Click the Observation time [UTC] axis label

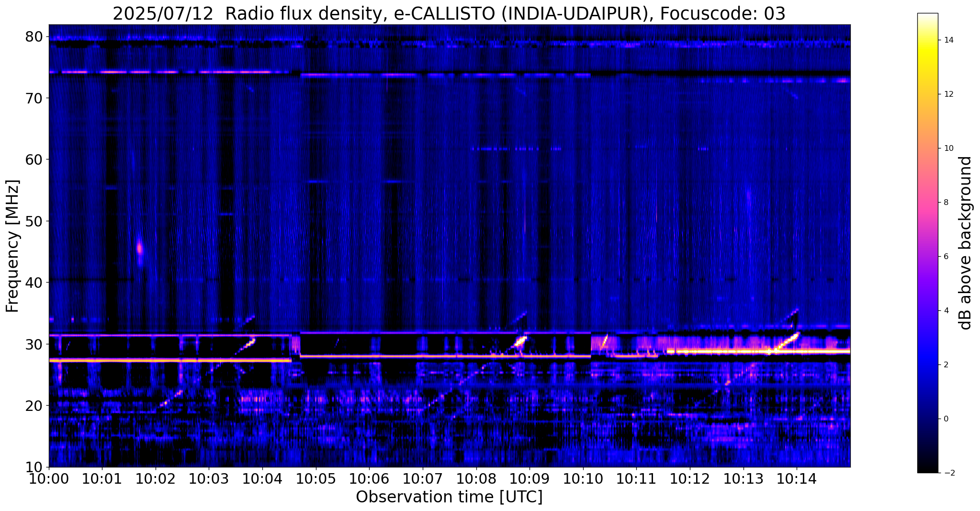tap(449, 497)
